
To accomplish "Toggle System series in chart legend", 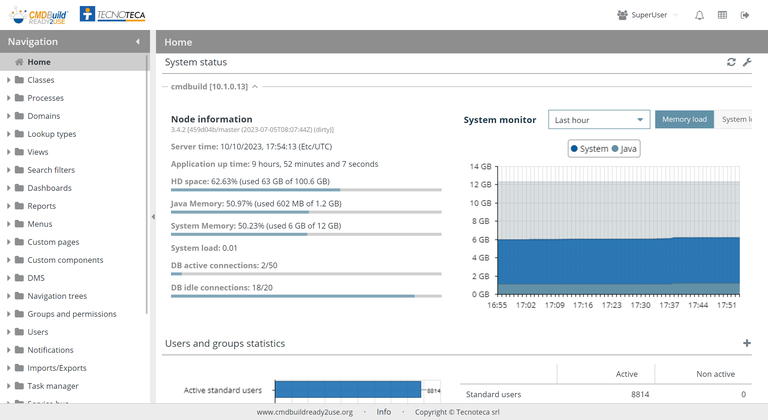I will (x=589, y=148).
